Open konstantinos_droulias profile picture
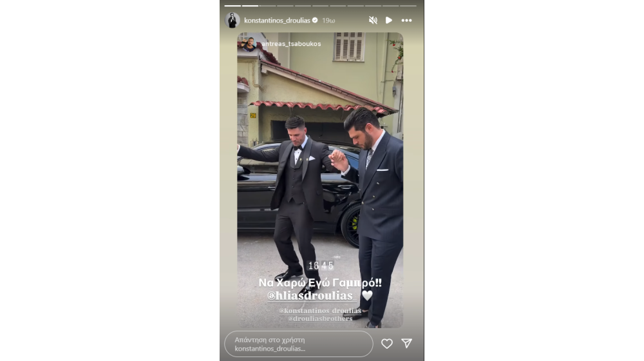 [x=232, y=20]
